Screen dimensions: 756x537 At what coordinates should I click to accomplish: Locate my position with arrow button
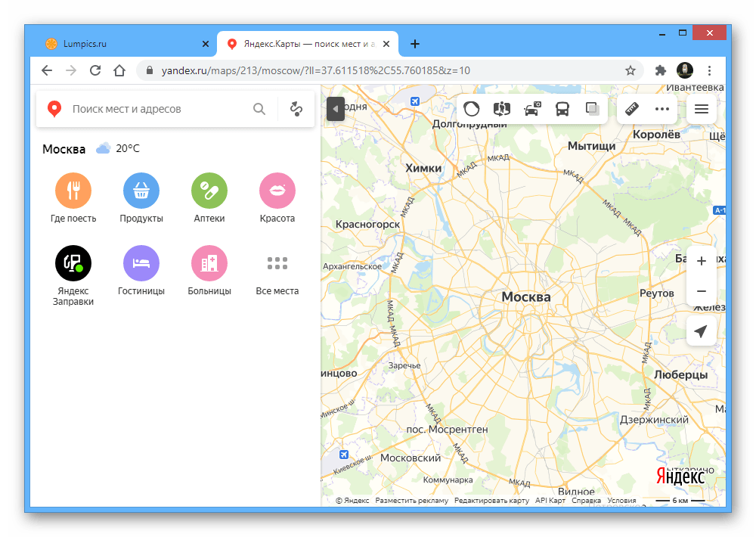point(701,331)
